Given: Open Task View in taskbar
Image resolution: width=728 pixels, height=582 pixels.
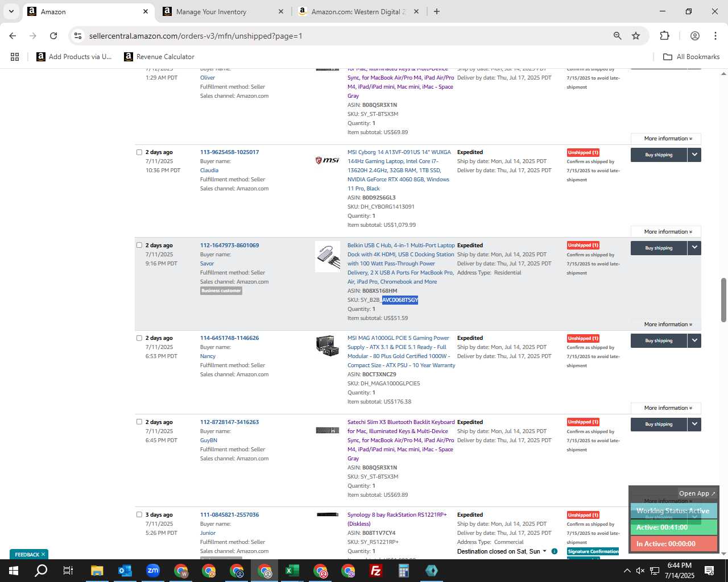Looking at the screenshot, I should (68, 571).
